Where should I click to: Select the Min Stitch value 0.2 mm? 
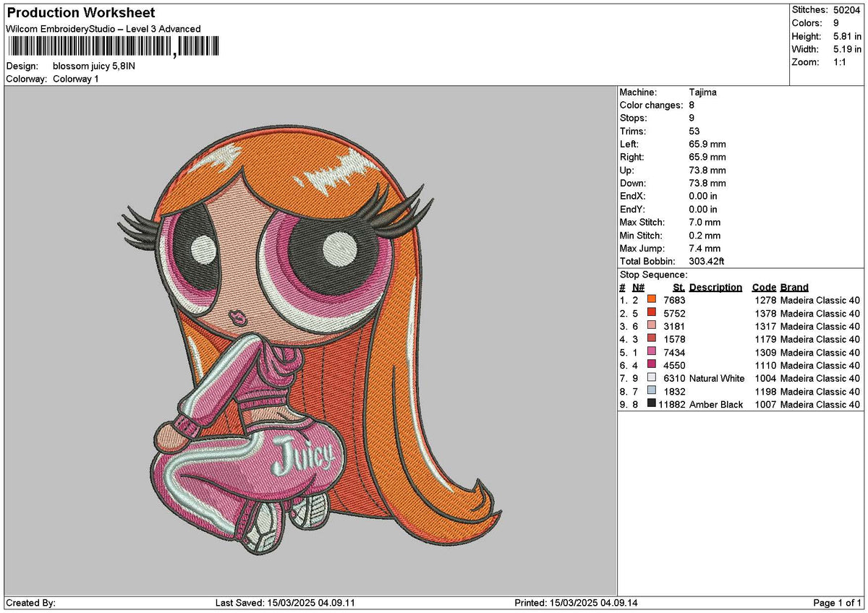[705, 236]
